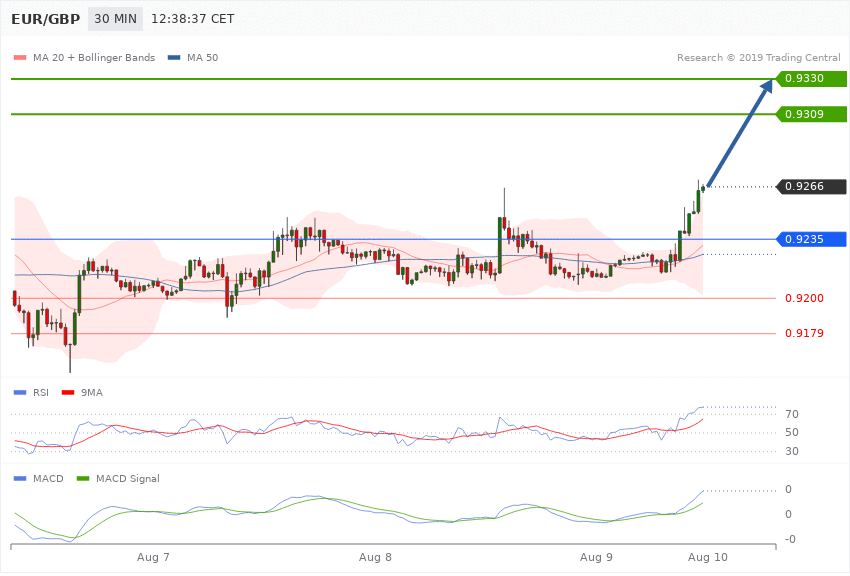This screenshot has width=850, height=576.
Task: Click the EUR/GBP pair title
Action: point(46,19)
